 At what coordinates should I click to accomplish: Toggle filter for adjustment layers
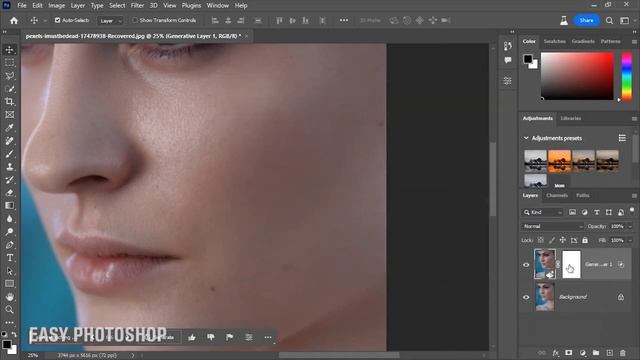[584, 212]
